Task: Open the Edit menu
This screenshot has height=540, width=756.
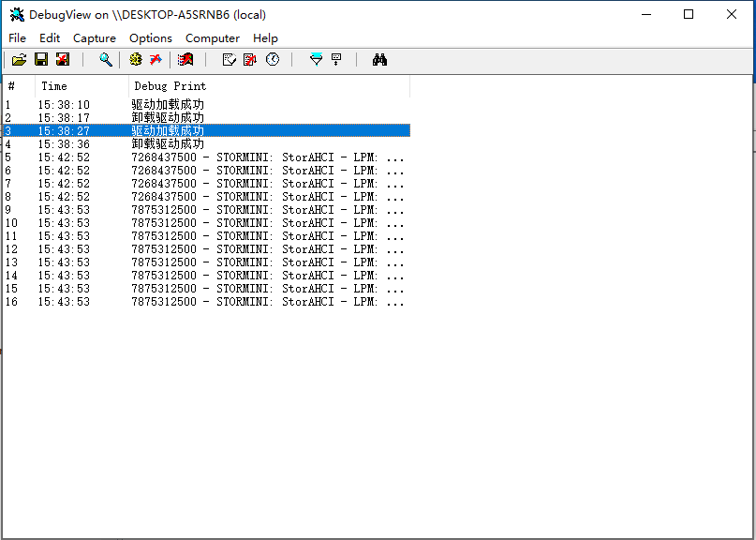Action: 50,38
